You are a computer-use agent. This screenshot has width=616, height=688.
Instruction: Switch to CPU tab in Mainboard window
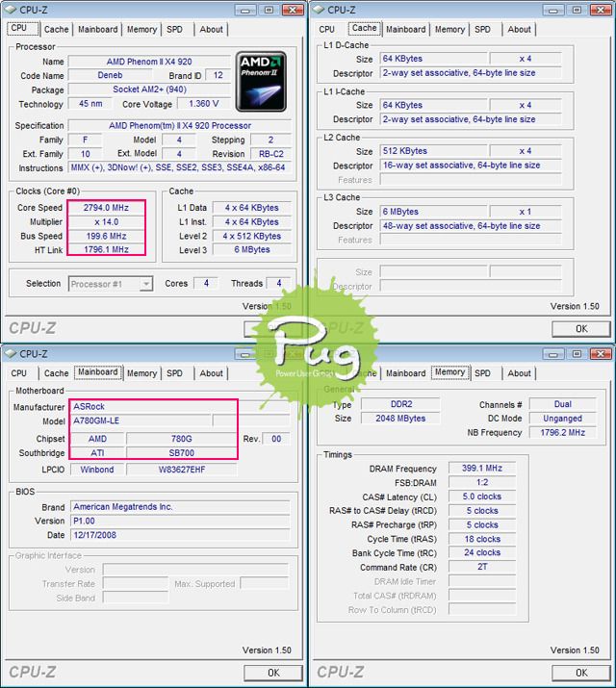[19, 373]
